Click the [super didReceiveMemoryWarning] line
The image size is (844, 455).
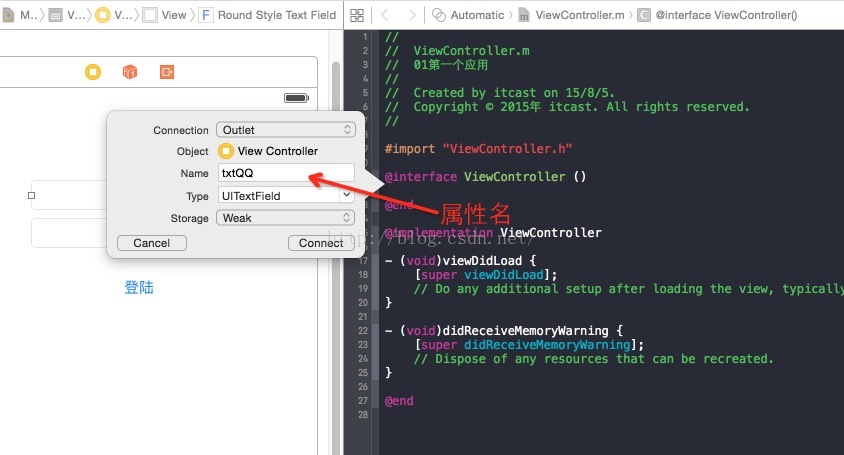pyautogui.click(x=529, y=345)
